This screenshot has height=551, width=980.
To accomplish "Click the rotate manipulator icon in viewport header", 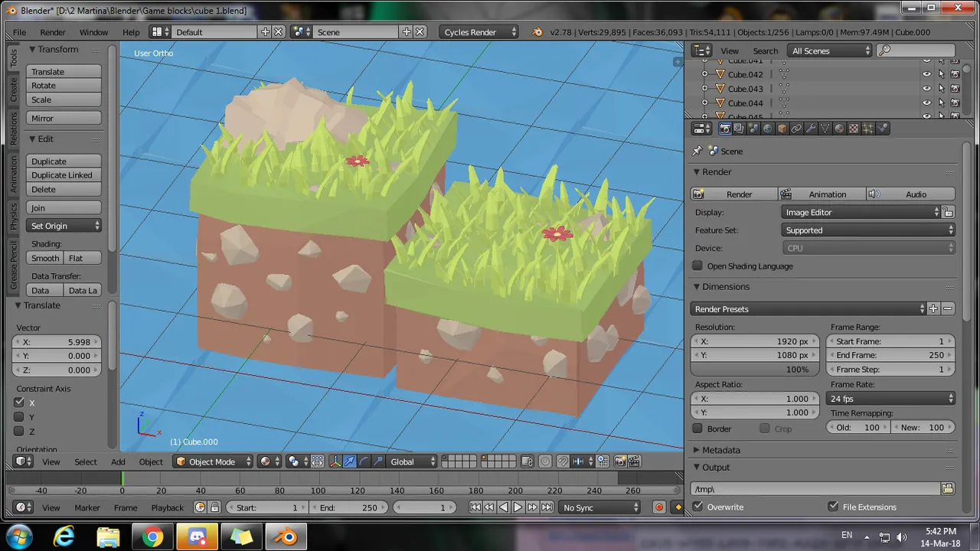I will (364, 461).
